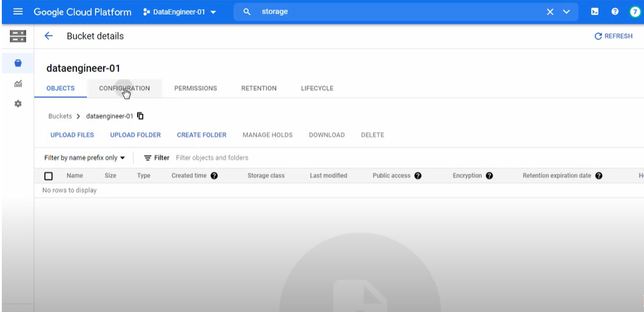The image size is (644, 312).
Task: Switch to the RETENTION tab
Action: [259, 88]
